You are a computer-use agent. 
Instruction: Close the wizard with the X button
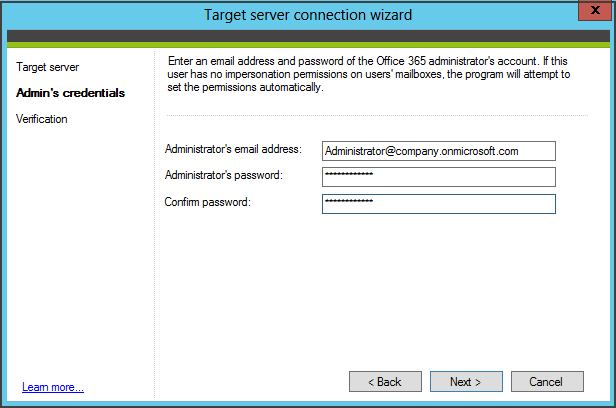(x=595, y=10)
